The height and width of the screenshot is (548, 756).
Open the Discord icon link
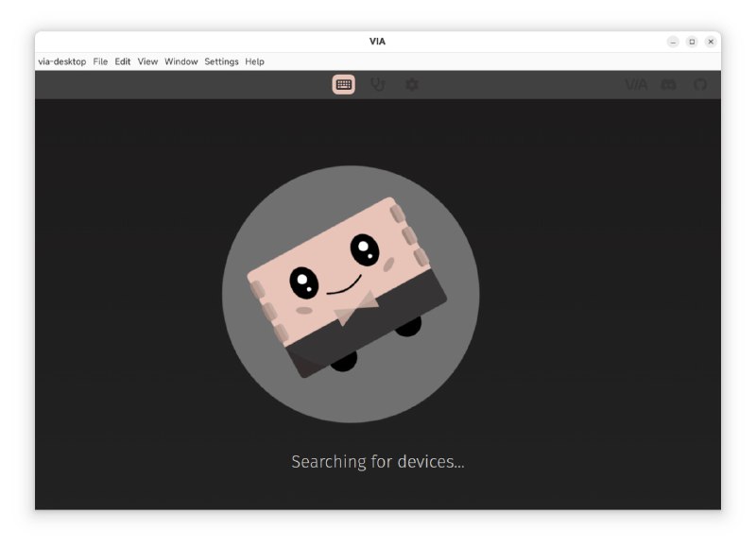668,85
